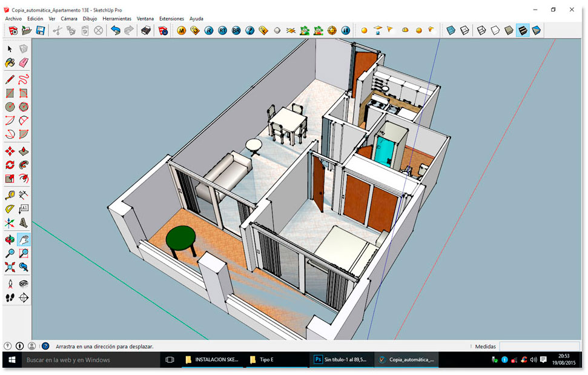Open the Cámara menu
This screenshot has height=375, width=588.
coord(69,18)
